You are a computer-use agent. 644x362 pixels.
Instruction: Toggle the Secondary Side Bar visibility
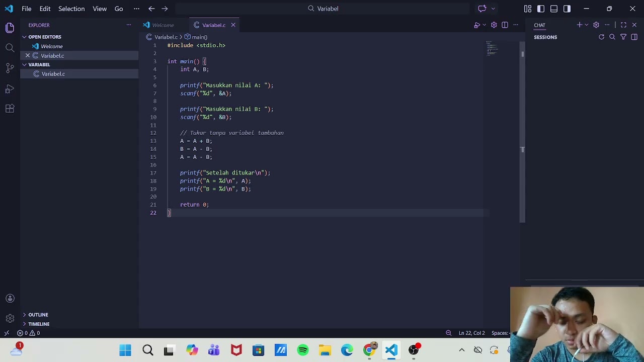click(567, 9)
